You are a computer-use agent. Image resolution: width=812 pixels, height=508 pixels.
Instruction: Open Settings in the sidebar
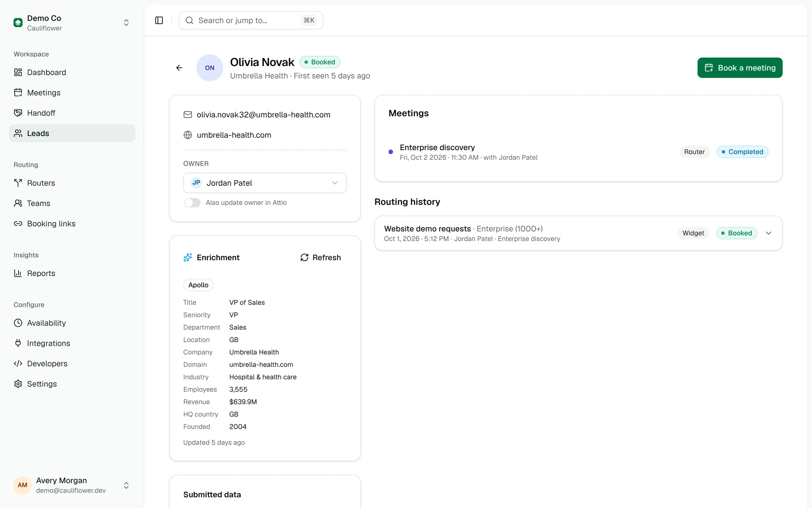tap(72, 384)
